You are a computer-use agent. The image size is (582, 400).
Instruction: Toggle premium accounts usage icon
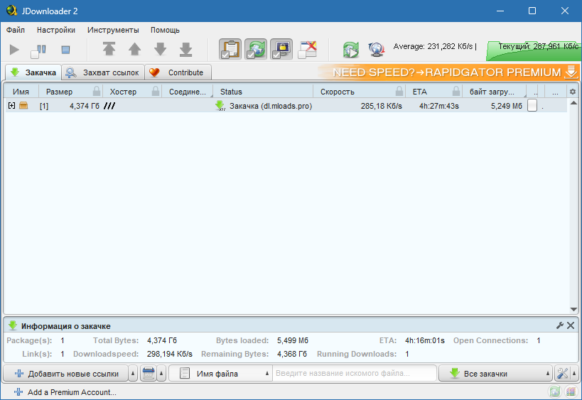coord(281,49)
